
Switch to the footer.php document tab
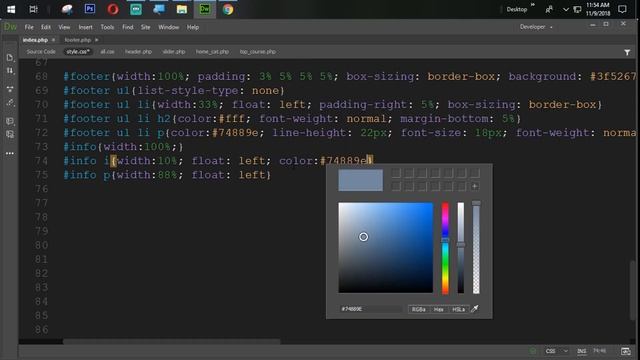tap(78, 40)
